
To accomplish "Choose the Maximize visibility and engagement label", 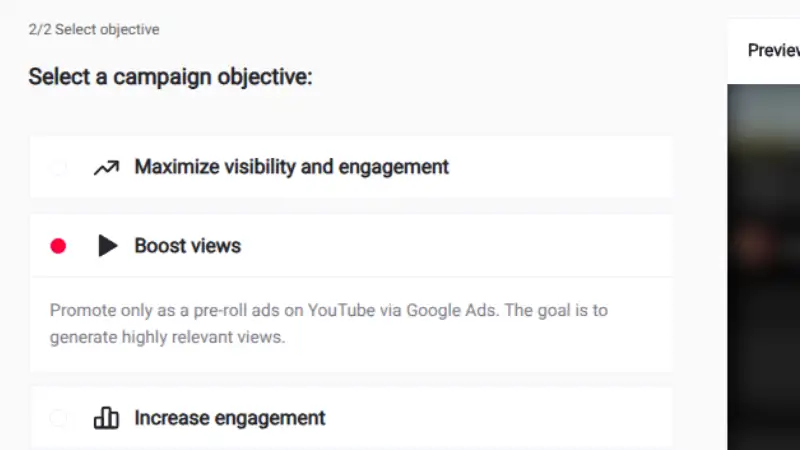I will click(x=291, y=167).
